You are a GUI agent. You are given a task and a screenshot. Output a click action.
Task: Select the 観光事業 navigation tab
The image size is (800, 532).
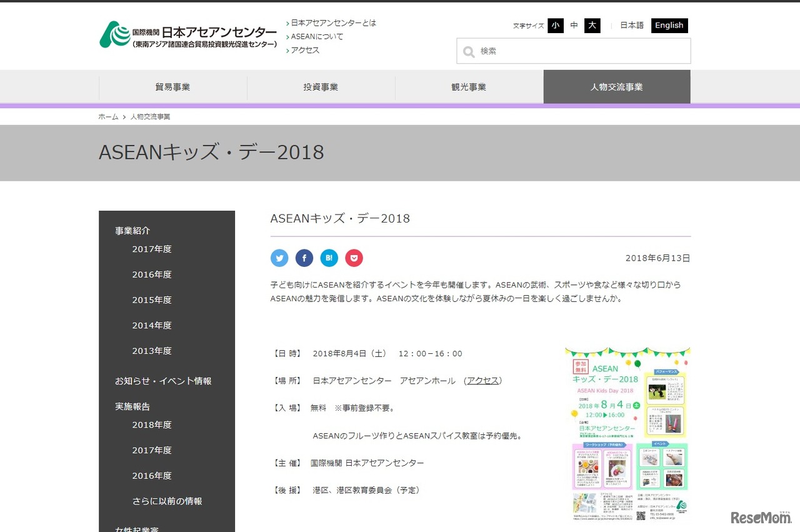click(x=469, y=87)
